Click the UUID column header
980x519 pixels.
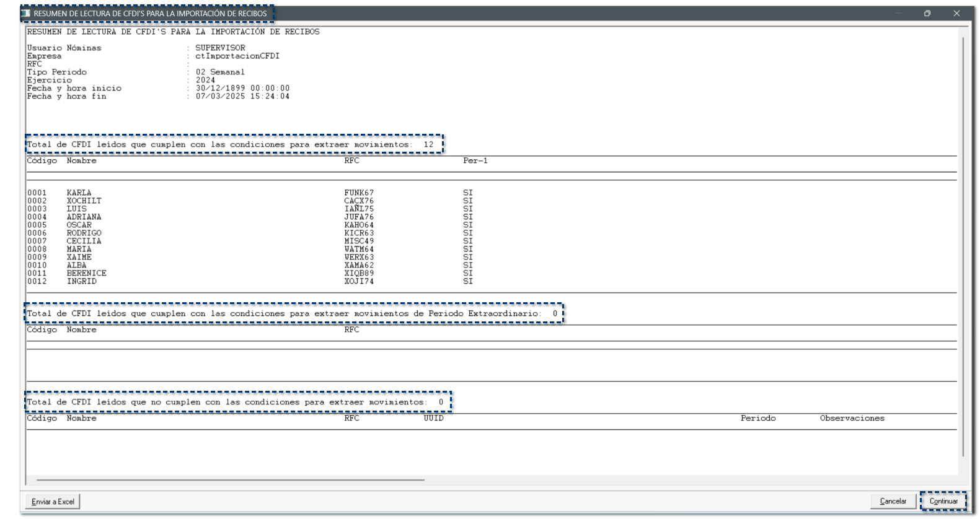click(433, 418)
